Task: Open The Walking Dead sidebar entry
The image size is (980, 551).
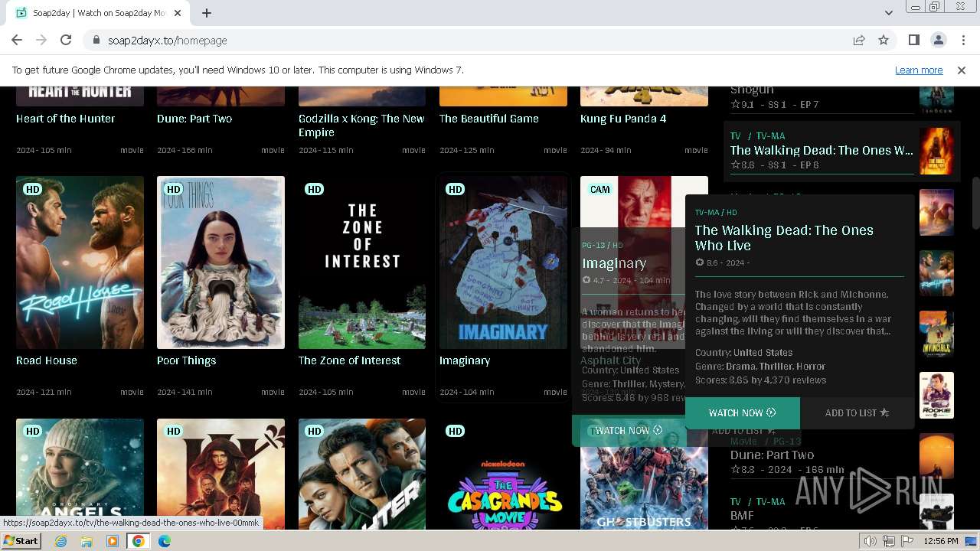Action: pyautogui.click(x=822, y=151)
